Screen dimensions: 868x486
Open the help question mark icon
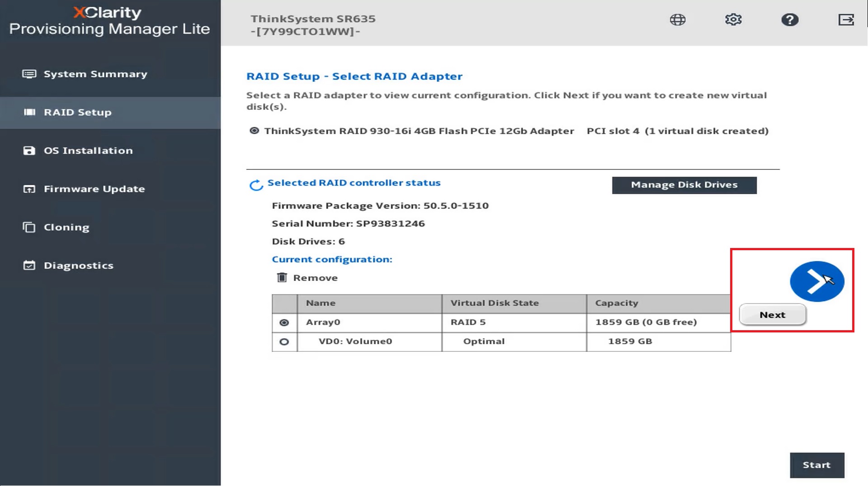[x=790, y=20]
